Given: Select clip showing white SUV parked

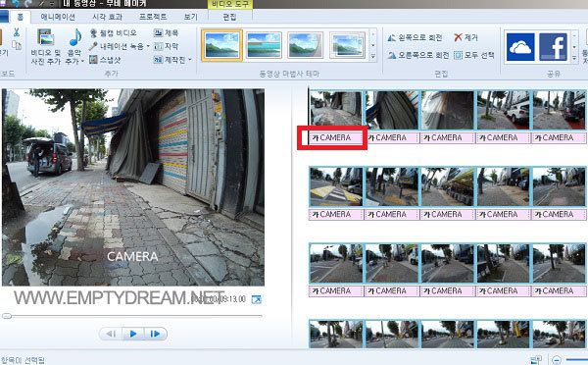Looking at the screenshot, I should click(x=503, y=110).
